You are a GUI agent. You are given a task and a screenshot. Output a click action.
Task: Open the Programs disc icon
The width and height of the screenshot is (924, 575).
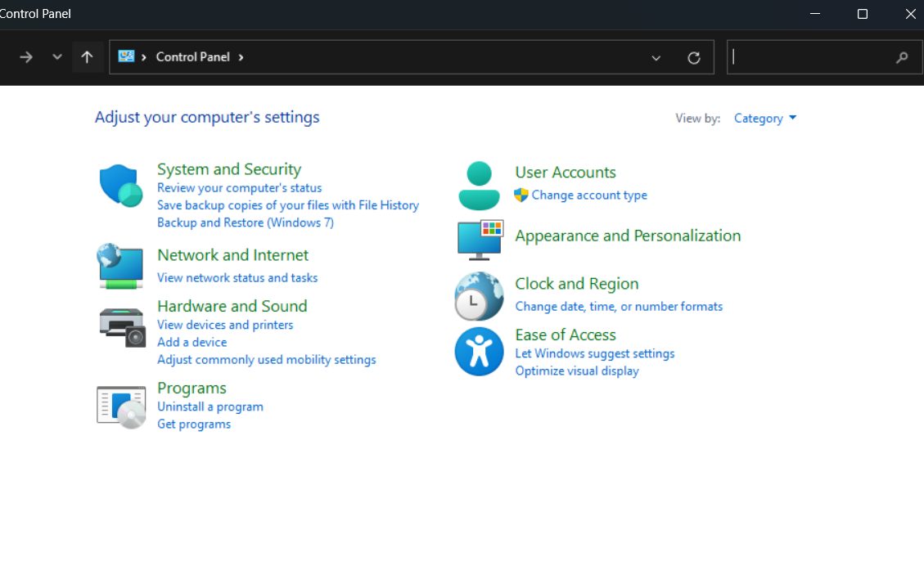click(121, 407)
